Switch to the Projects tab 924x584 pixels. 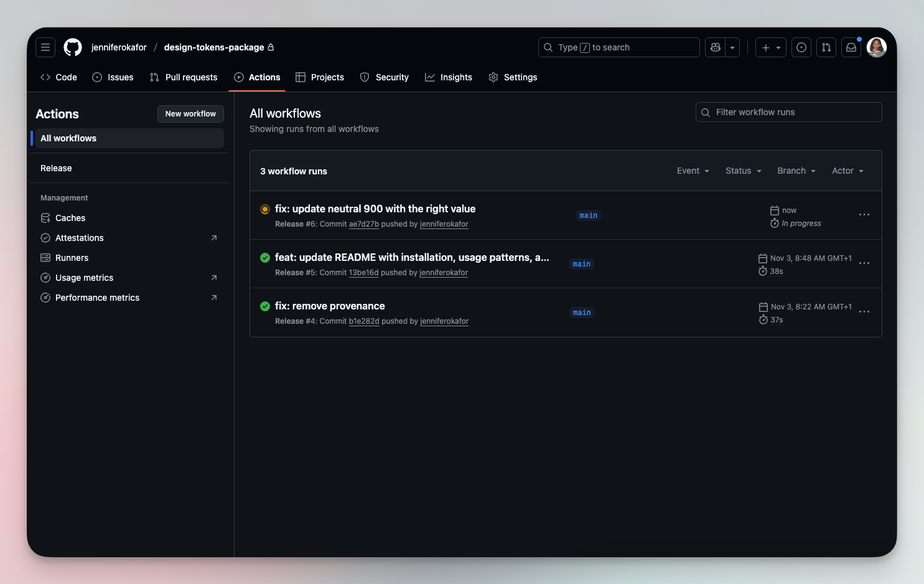coord(320,77)
